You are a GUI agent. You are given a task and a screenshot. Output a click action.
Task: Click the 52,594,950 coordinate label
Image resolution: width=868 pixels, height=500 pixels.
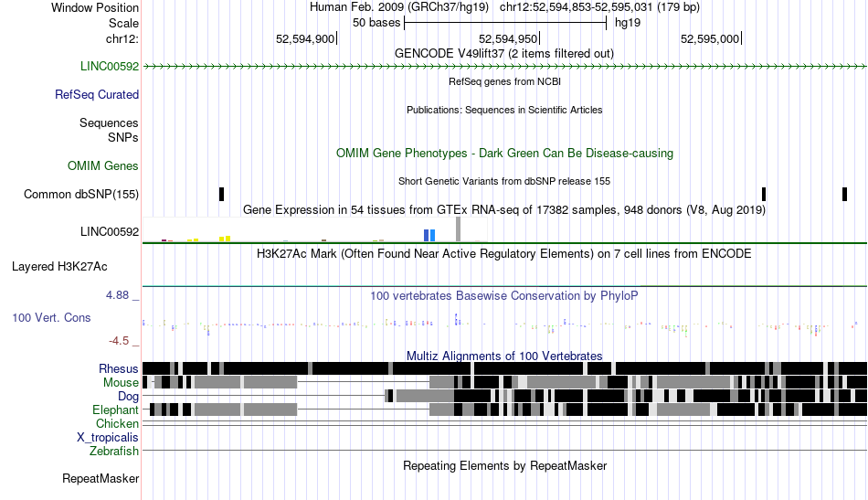click(x=508, y=38)
